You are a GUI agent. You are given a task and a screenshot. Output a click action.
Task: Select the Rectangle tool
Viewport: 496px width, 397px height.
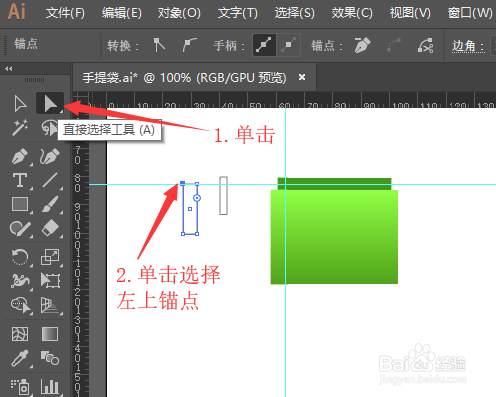click(20, 204)
